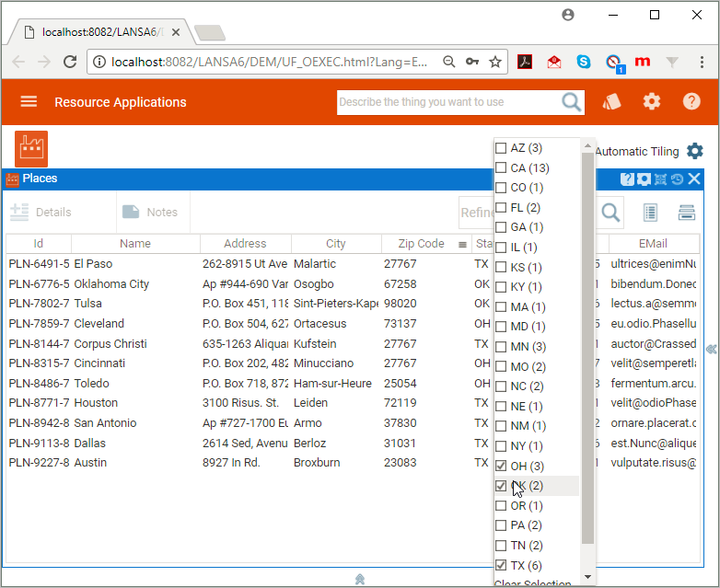Sort by the Name column header
The height and width of the screenshot is (588, 720).
(x=135, y=243)
